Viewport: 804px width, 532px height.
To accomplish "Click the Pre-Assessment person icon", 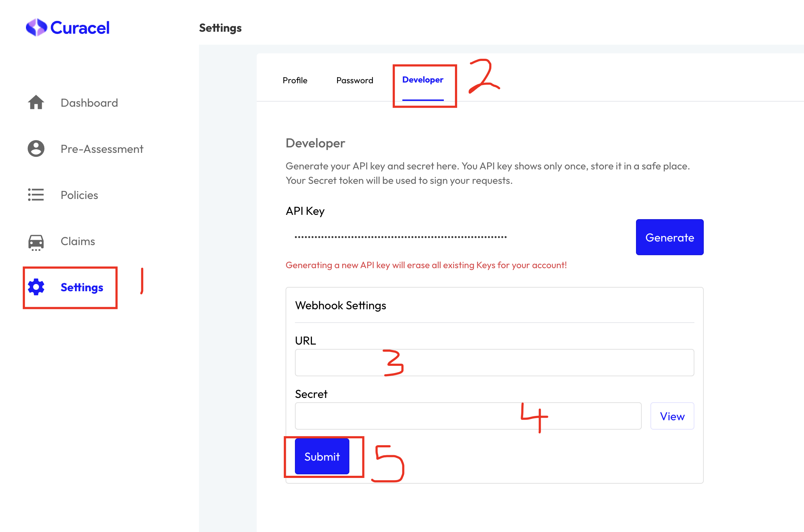I will [36, 148].
